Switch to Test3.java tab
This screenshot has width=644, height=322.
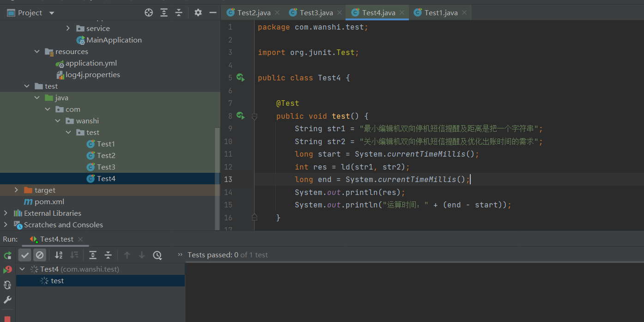[x=316, y=12]
